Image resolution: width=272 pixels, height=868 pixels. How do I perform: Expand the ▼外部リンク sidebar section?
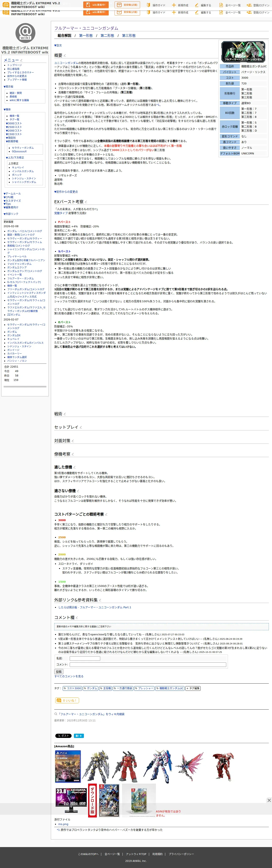(11, 214)
